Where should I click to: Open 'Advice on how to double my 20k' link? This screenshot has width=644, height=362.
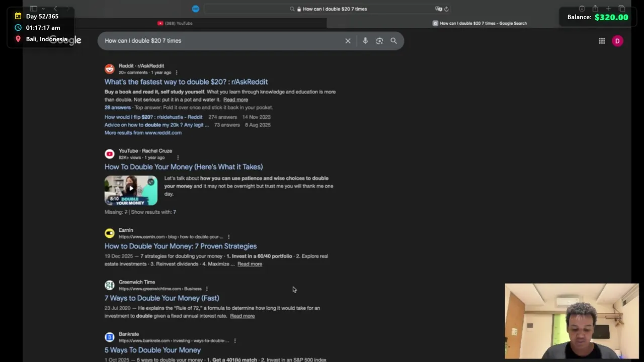[x=156, y=125]
